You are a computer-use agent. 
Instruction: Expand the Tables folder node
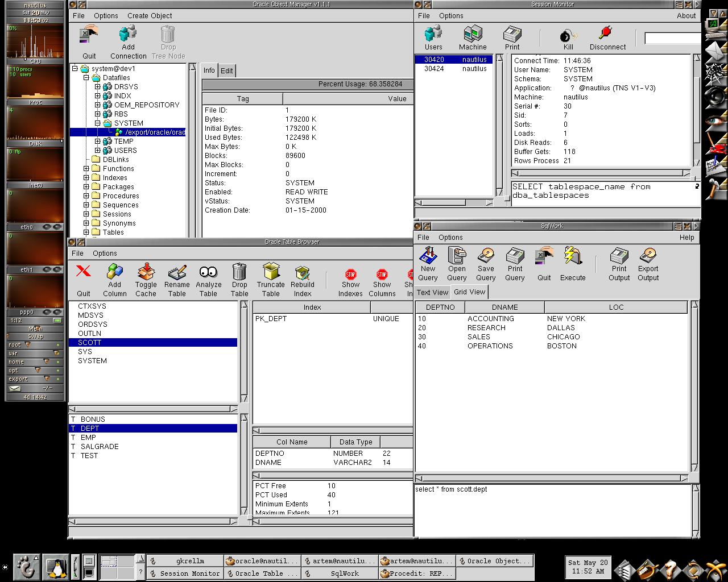[86, 232]
